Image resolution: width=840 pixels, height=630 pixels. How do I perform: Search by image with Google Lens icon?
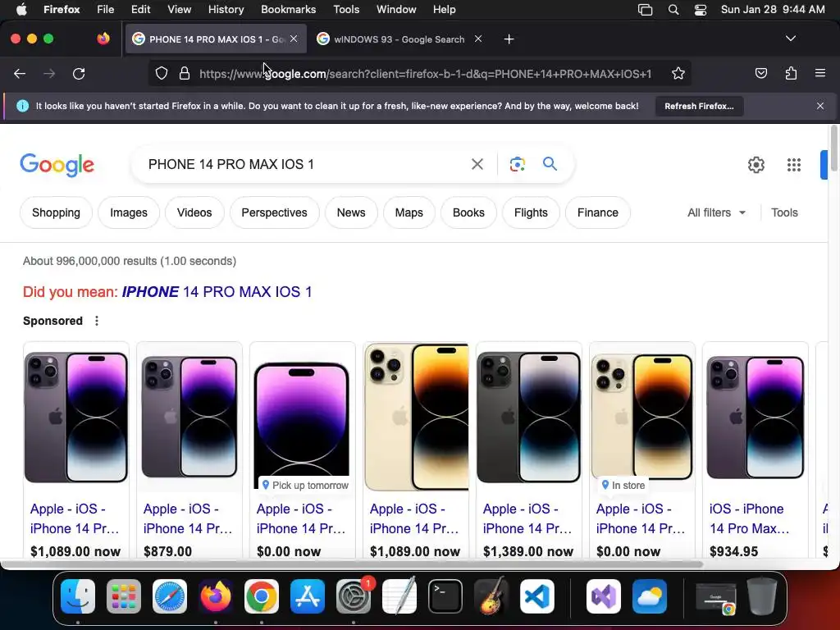(517, 164)
